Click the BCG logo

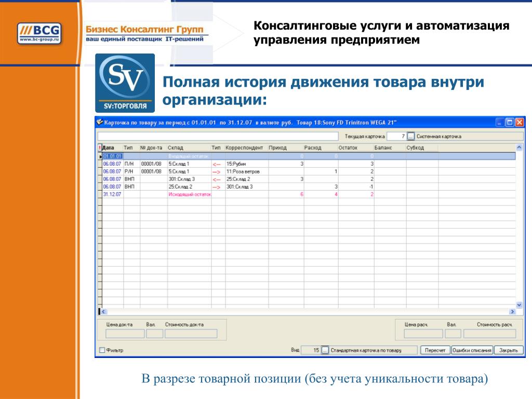coord(39,33)
